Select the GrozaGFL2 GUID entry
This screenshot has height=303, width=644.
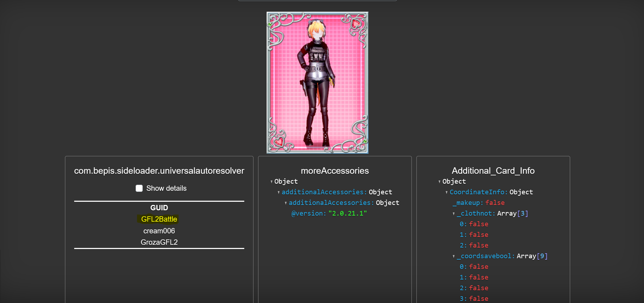(159, 242)
